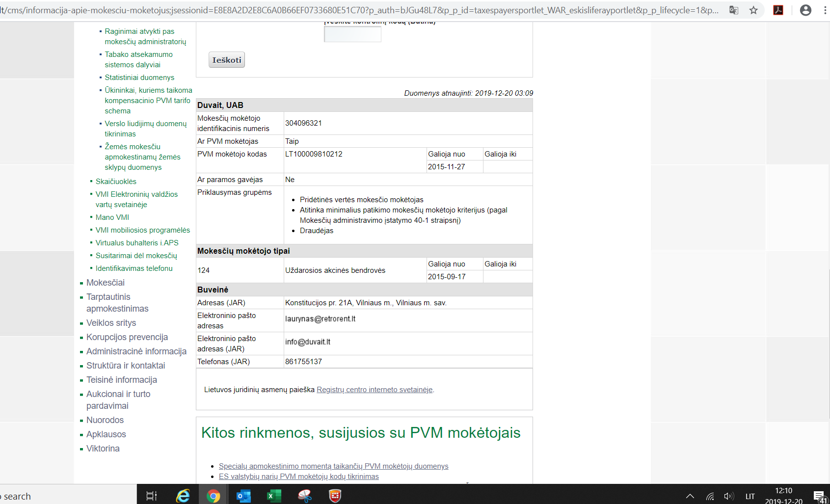Open the Chrome profile account icon

tap(805, 10)
